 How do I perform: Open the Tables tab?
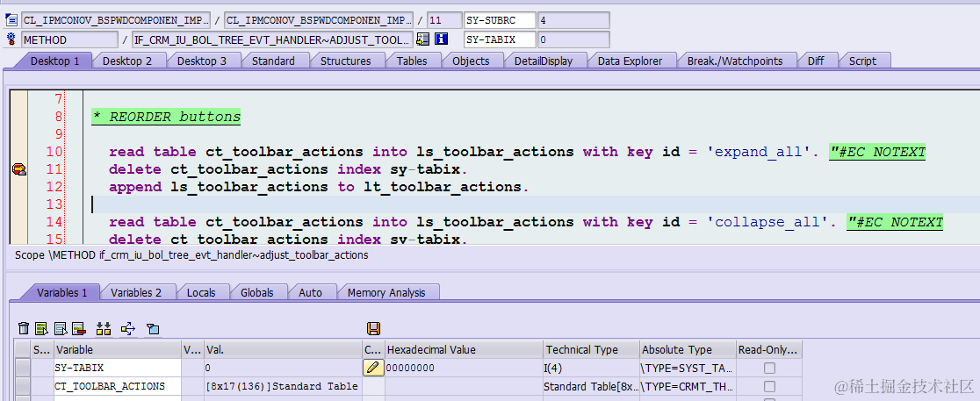click(x=412, y=61)
